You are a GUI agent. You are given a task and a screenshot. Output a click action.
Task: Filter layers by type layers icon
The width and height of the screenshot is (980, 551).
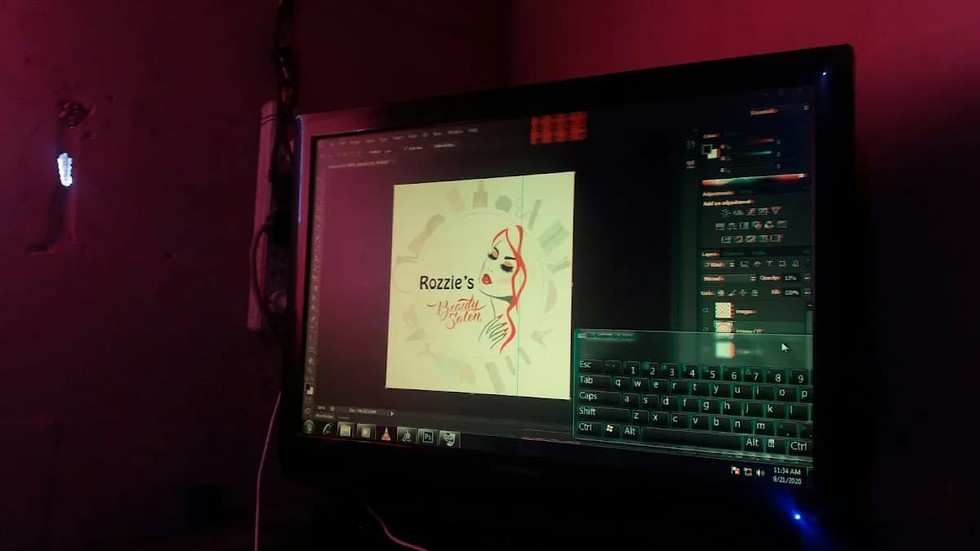click(769, 264)
